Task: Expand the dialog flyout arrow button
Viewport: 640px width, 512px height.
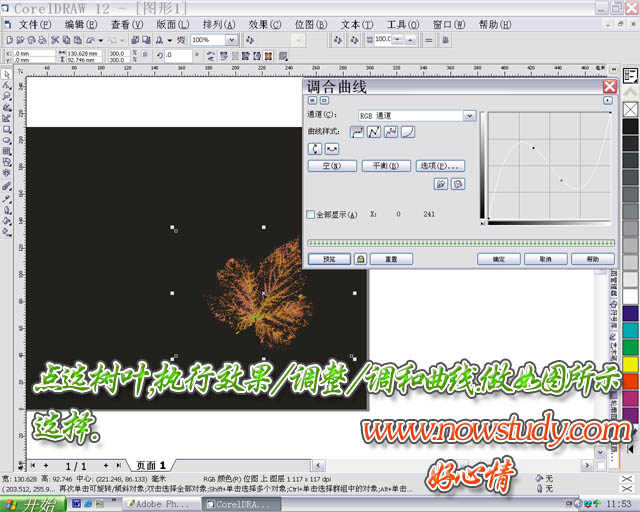Action: pyautogui.click(x=607, y=100)
